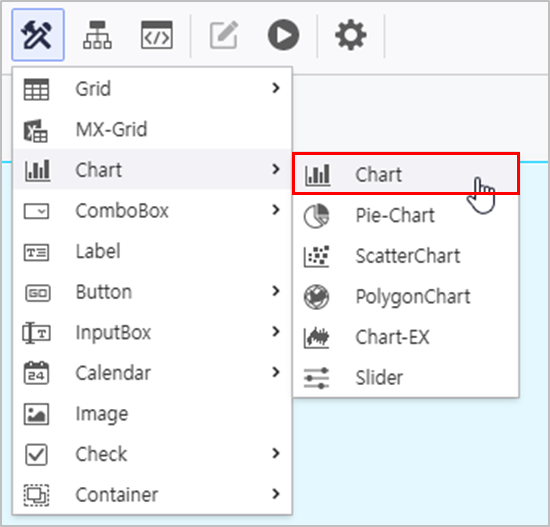Choose the Slider component item

406,378
